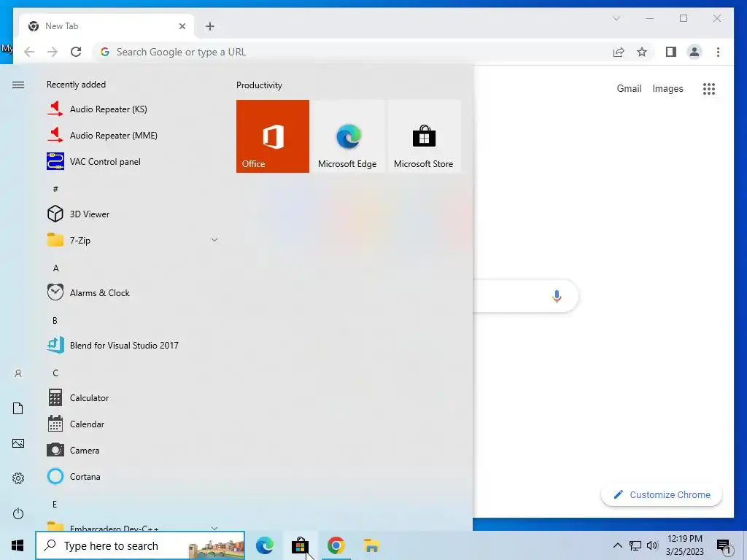747x560 pixels.
Task: Open Chrome three-dot menu
Action: tap(718, 52)
